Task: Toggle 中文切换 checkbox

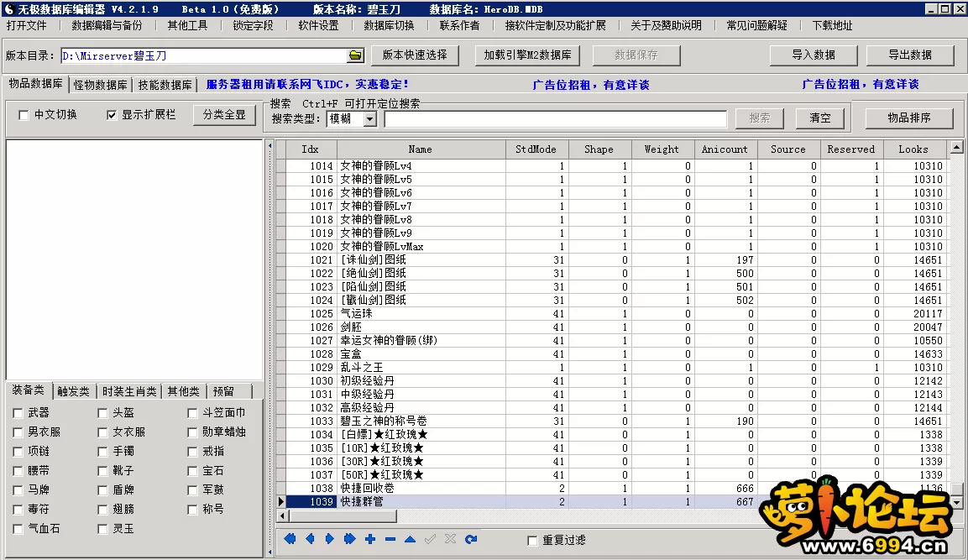Action: click(24, 115)
